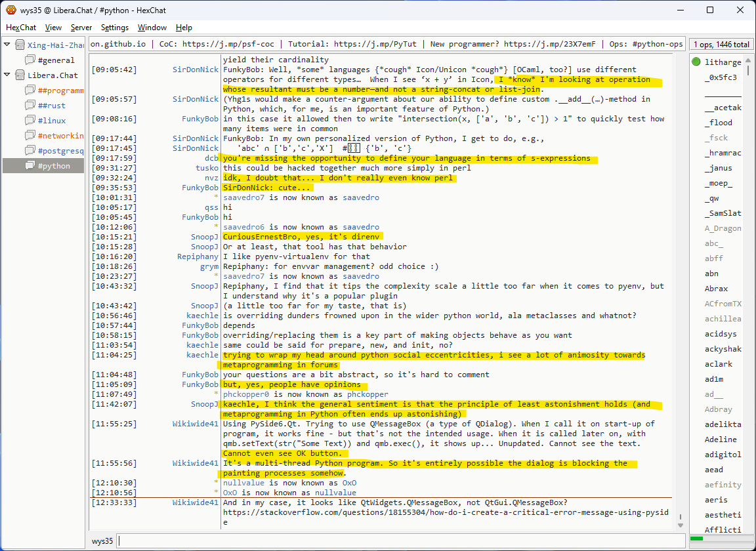Image resolution: width=756 pixels, height=551 pixels.
Task: Click the Xing-Hai-Zhai server icon
Action: [x=20, y=45]
